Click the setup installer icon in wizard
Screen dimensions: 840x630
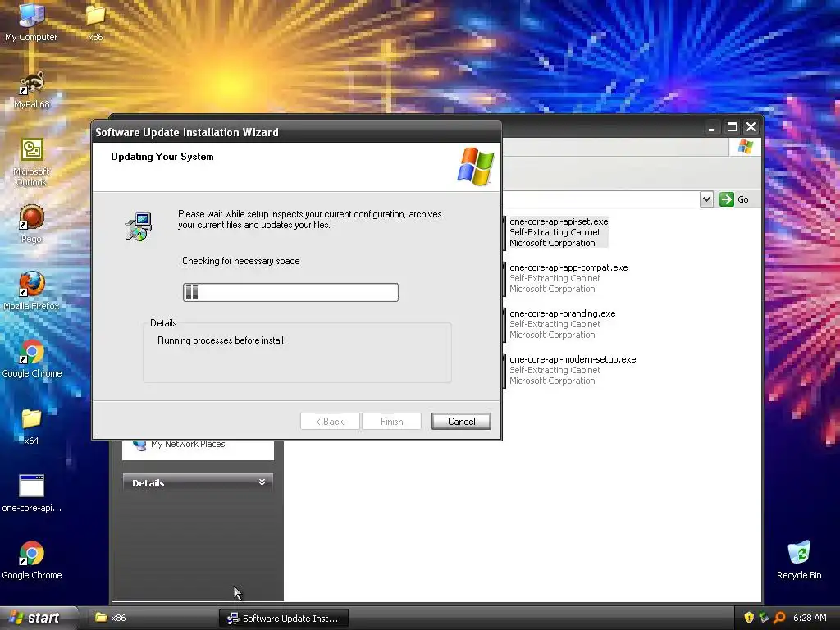click(x=139, y=226)
